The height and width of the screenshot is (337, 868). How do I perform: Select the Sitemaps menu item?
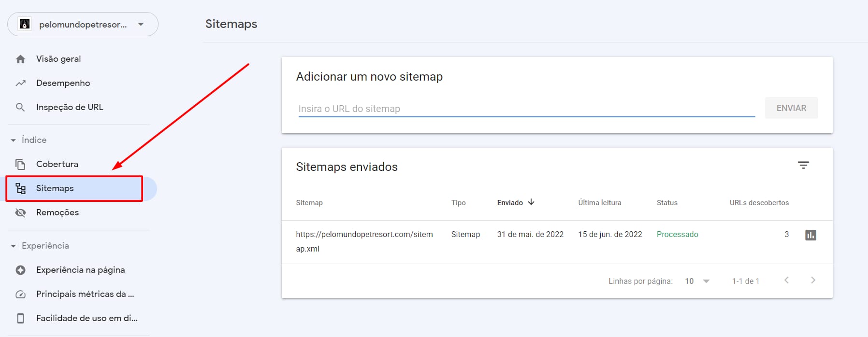55,188
